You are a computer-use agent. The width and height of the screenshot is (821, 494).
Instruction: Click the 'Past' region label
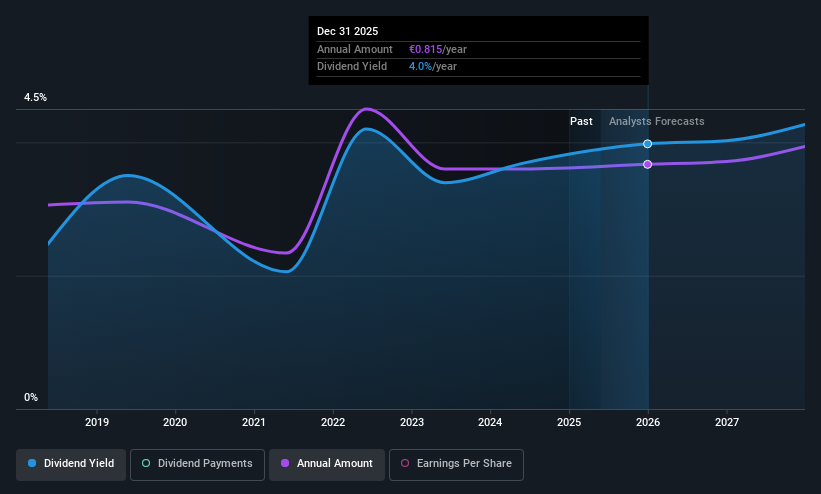click(581, 121)
